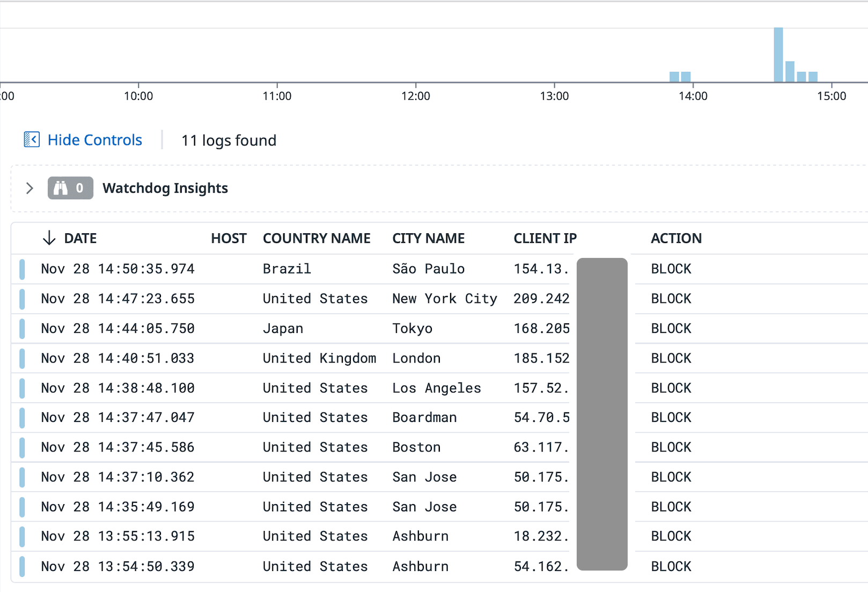The width and height of the screenshot is (868, 592).
Task: Sort by the CITY NAME column header
Action: 428,238
